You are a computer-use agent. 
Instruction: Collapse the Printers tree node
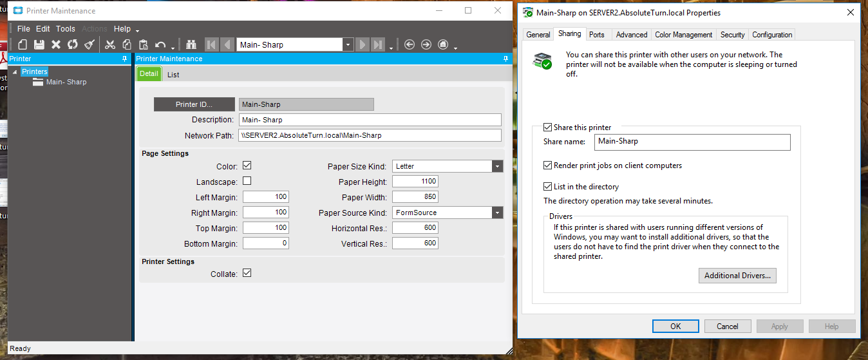[15, 71]
